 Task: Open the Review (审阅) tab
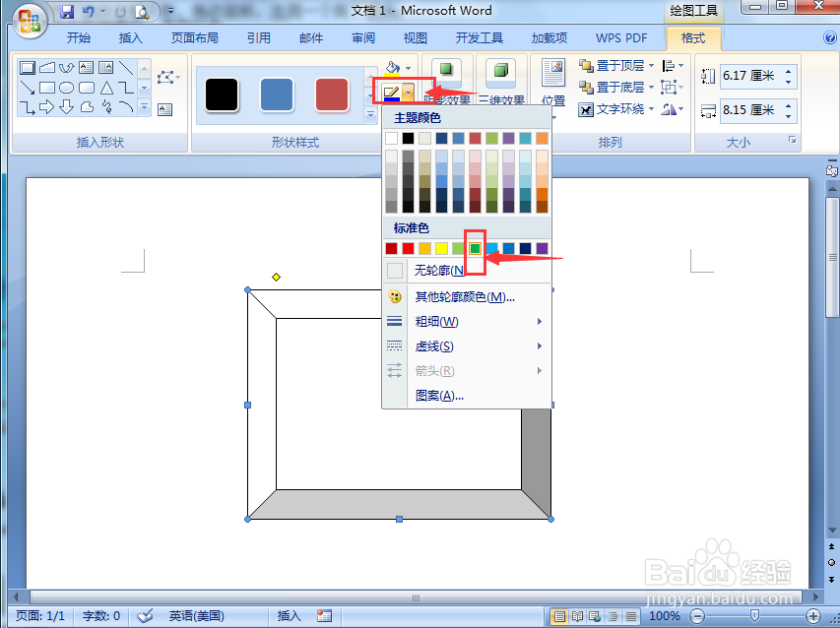[363, 38]
